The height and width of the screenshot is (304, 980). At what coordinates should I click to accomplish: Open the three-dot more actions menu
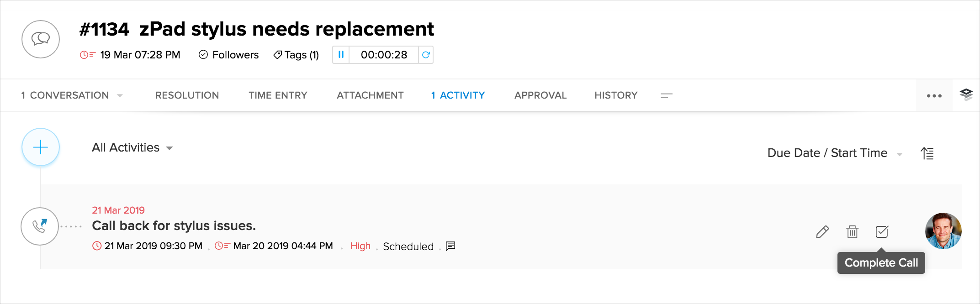934,96
